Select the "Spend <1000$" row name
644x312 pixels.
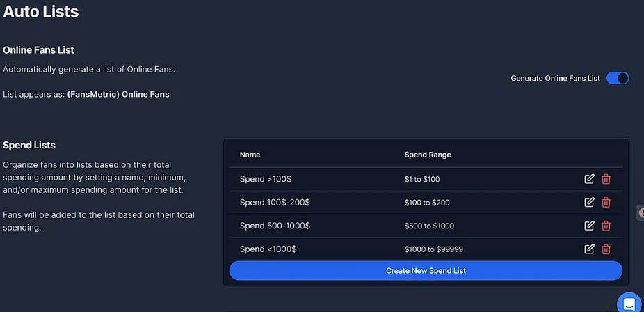coord(264,249)
